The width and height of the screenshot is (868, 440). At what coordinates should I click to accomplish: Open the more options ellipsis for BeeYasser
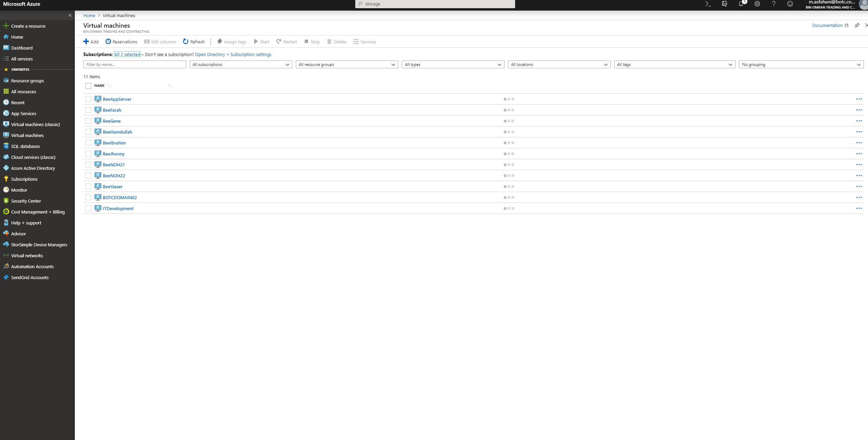(858, 187)
